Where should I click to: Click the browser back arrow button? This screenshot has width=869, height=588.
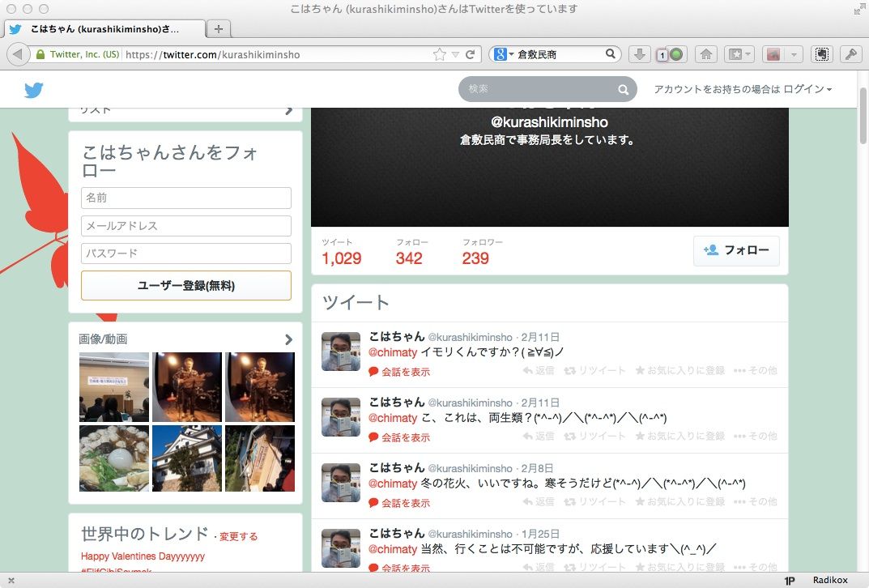18,54
